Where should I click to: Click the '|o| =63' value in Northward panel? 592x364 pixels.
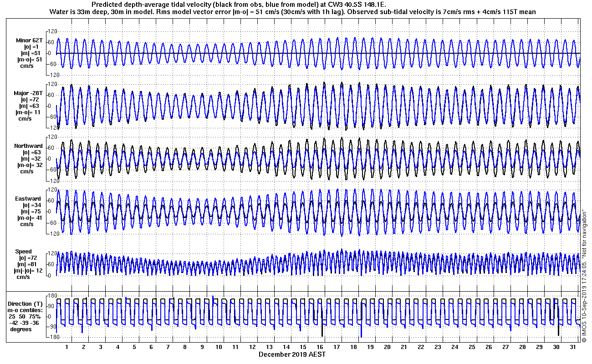click(x=31, y=152)
